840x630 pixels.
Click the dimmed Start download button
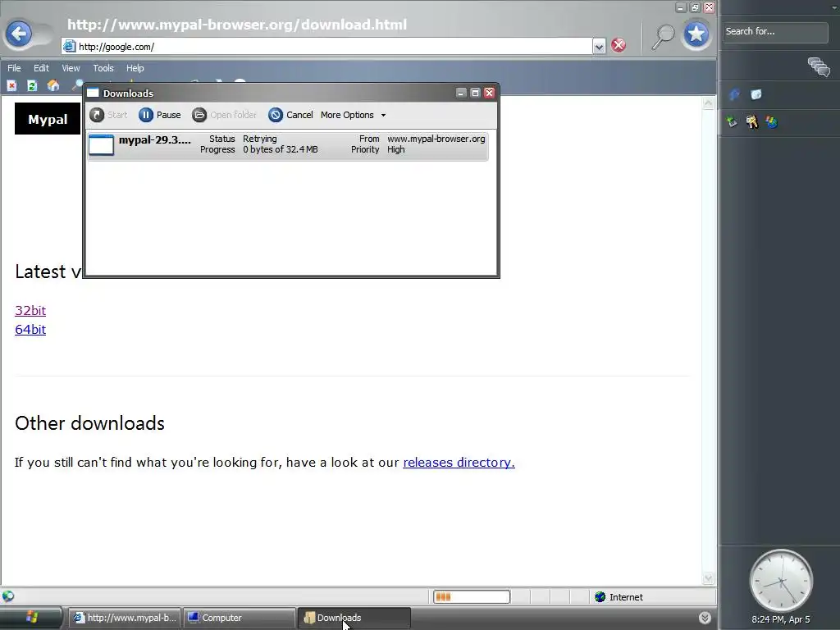[108, 115]
